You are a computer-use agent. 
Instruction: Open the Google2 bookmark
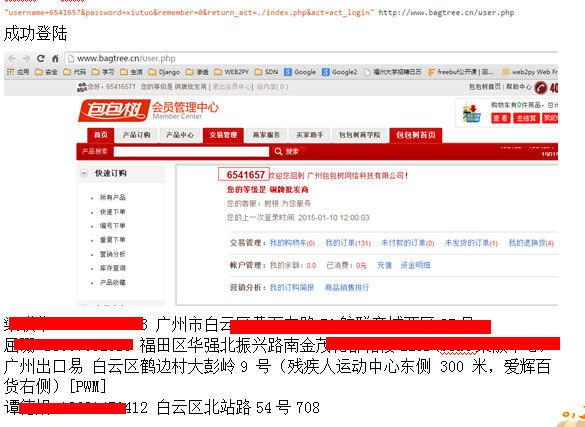click(x=340, y=72)
